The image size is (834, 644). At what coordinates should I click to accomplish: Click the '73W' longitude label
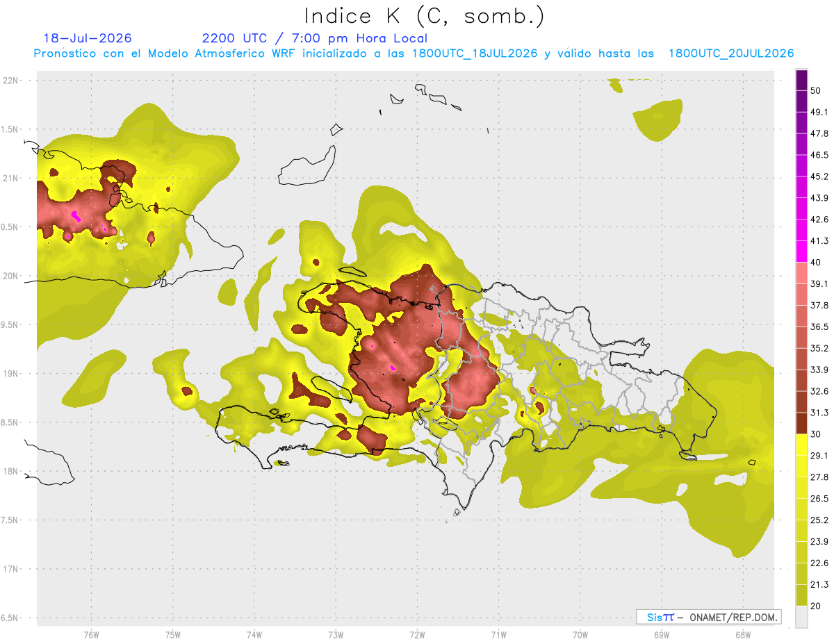click(336, 634)
